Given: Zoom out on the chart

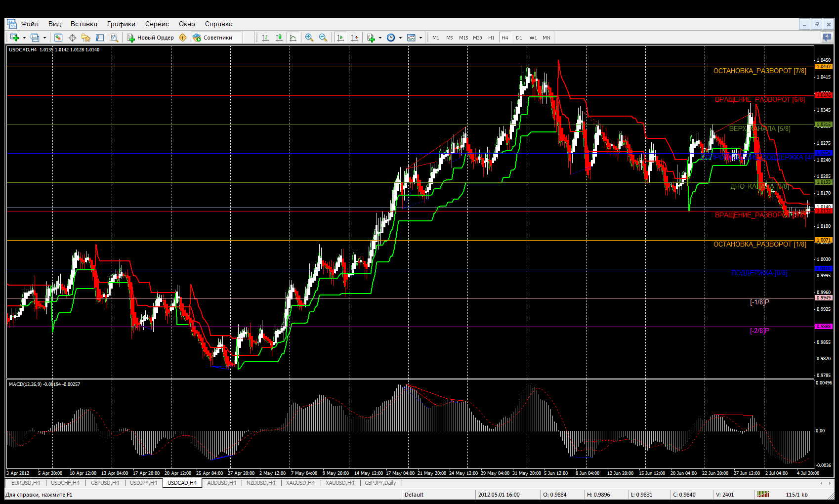Looking at the screenshot, I should pos(323,38).
